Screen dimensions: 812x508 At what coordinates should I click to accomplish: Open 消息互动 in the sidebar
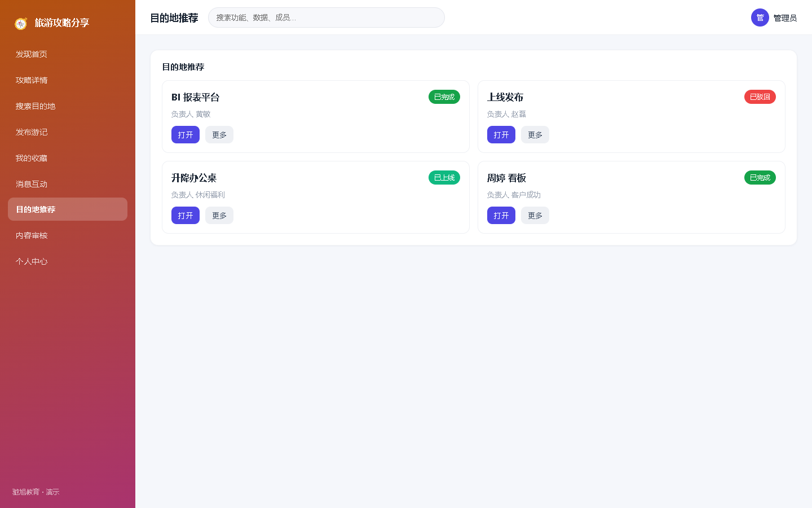(68, 184)
